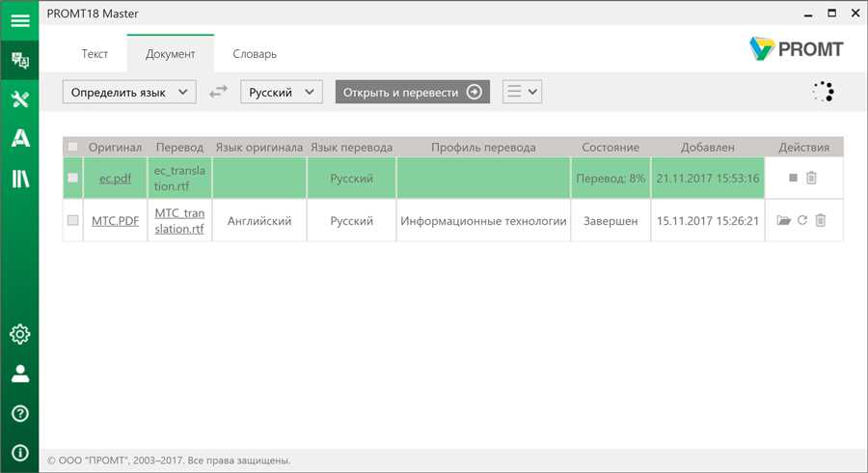This screenshot has width=868, height=473.
Task: Click the Завершен status cell
Action: click(610, 220)
